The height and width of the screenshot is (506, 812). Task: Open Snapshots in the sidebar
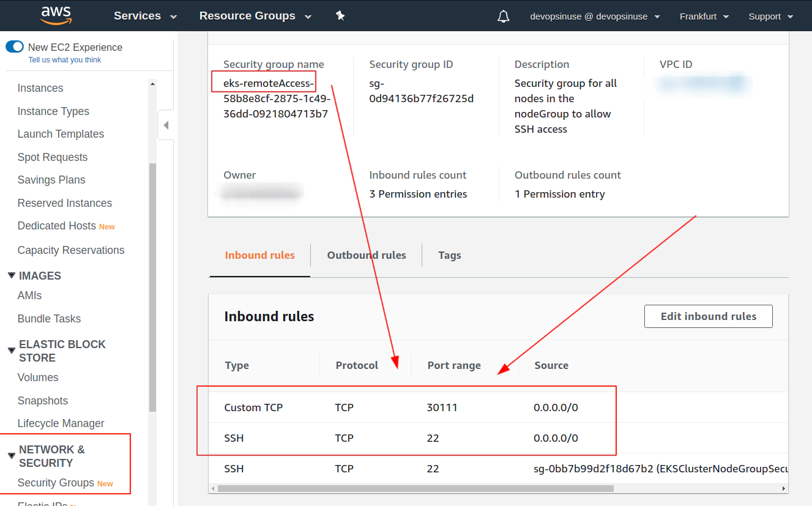point(43,401)
